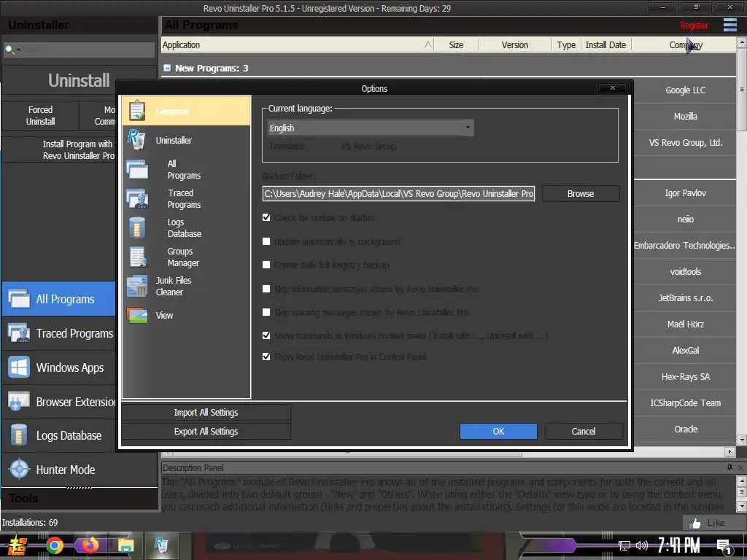This screenshot has height=560, width=747.
Task: Click the search magnifier icon
Action: coord(9,49)
